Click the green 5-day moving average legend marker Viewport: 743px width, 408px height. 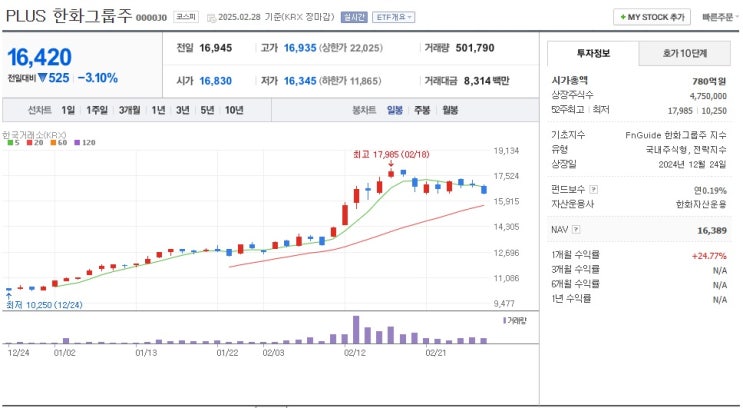pos(10,142)
